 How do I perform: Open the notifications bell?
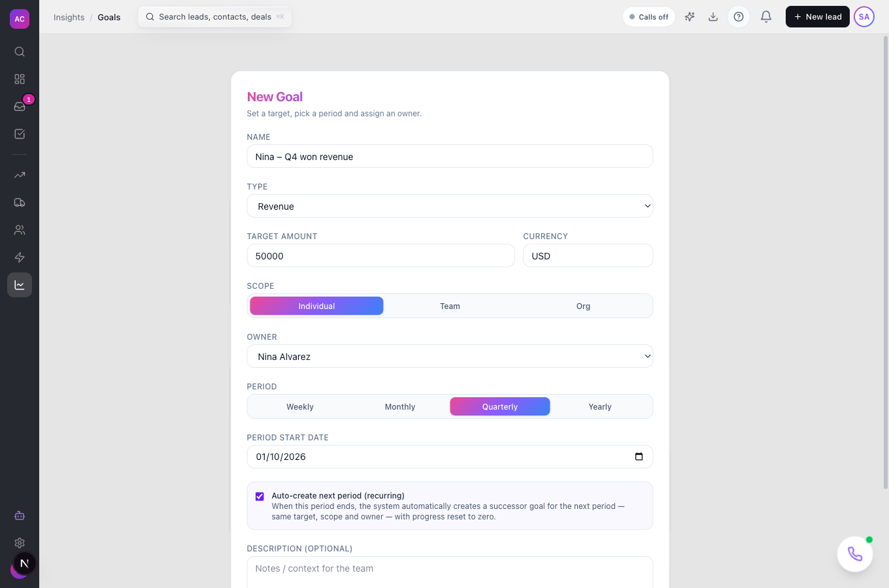tap(766, 17)
